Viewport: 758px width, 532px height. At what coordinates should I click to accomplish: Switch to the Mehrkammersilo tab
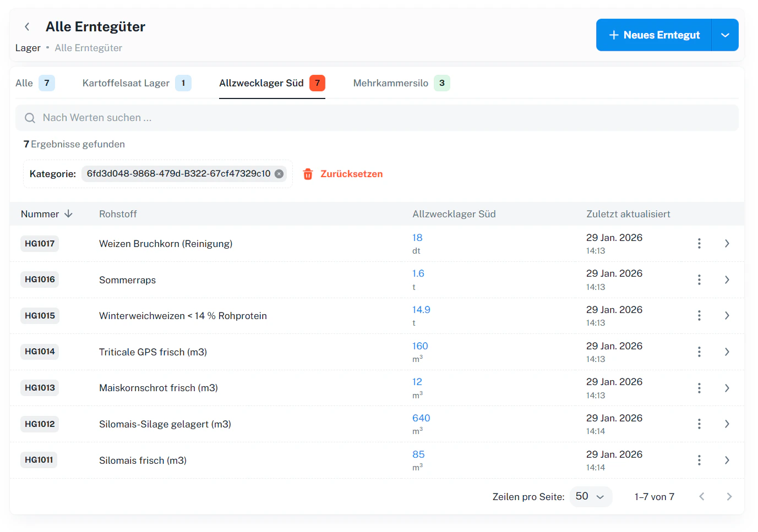coord(391,83)
